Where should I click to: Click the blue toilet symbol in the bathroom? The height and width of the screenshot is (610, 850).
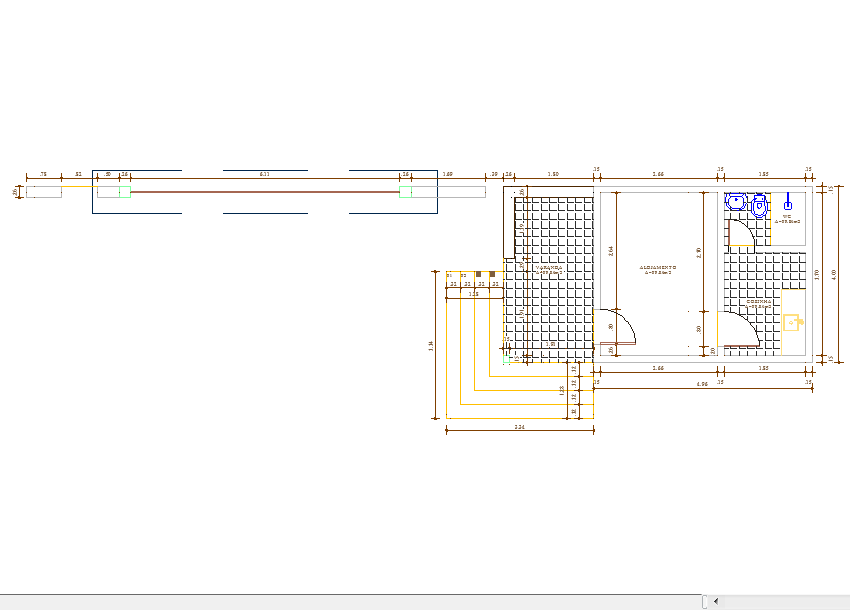(x=758, y=207)
